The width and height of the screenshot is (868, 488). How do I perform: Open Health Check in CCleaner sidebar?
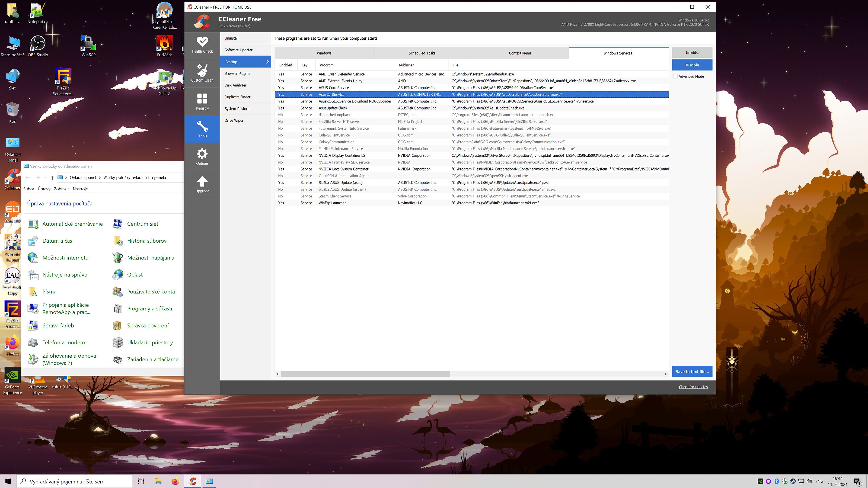pyautogui.click(x=202, y=45)
